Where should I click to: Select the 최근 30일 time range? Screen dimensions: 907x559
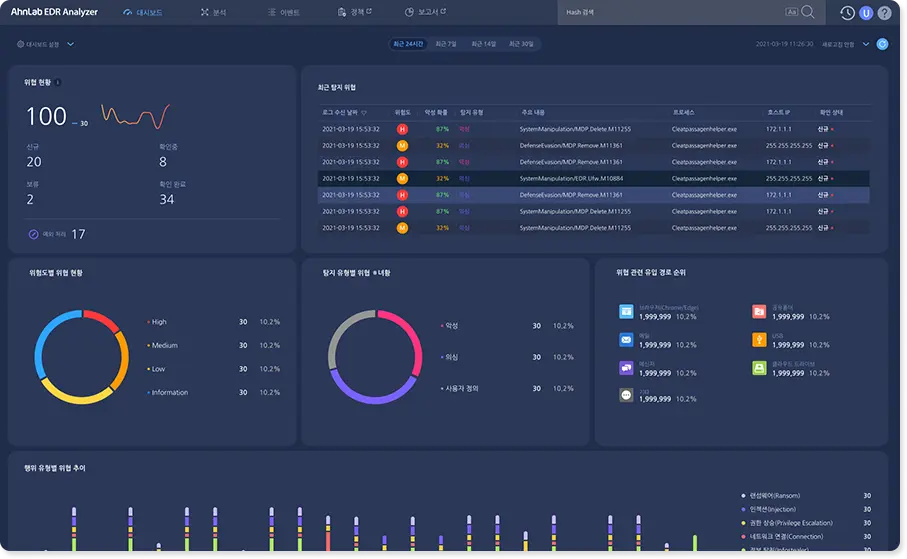tap(520, 44)
